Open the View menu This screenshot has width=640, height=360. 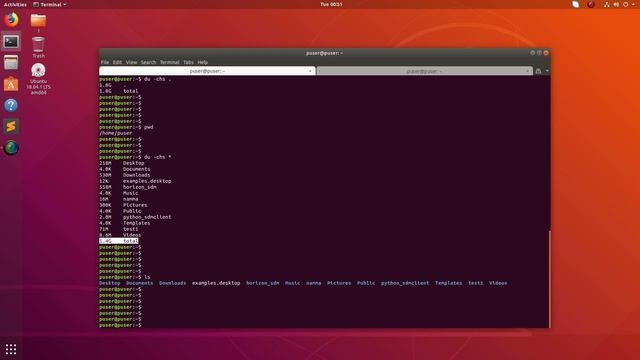(131, 62)
